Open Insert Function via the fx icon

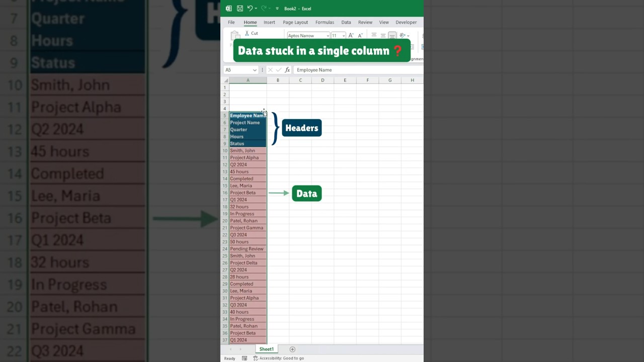point(287,70)
